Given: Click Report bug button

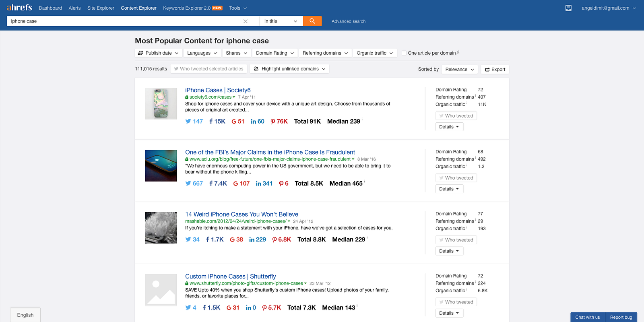Looking at the screenshot, I should (x=621, y=317).
